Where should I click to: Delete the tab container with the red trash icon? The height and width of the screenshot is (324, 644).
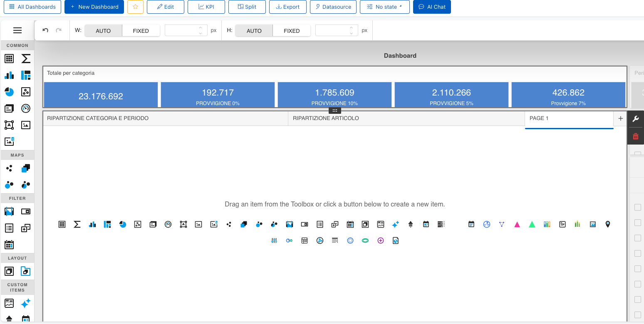(636, 136)
